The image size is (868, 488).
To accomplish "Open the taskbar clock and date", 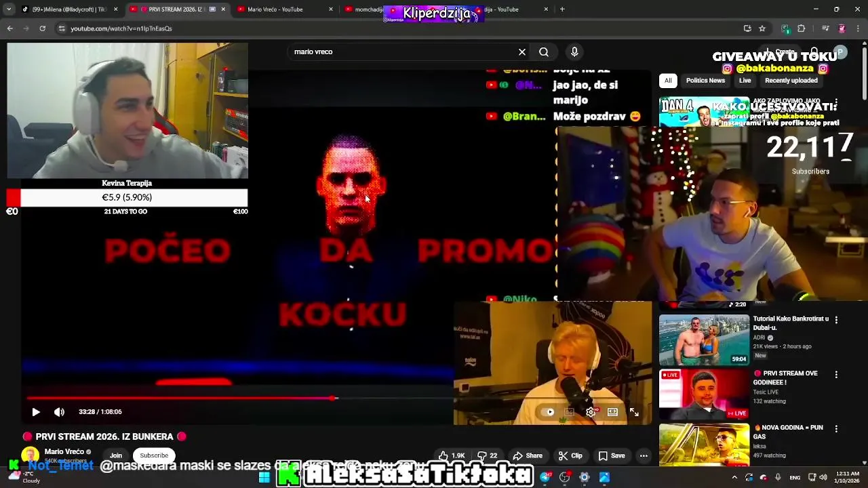I will click(x=848, y=477).
